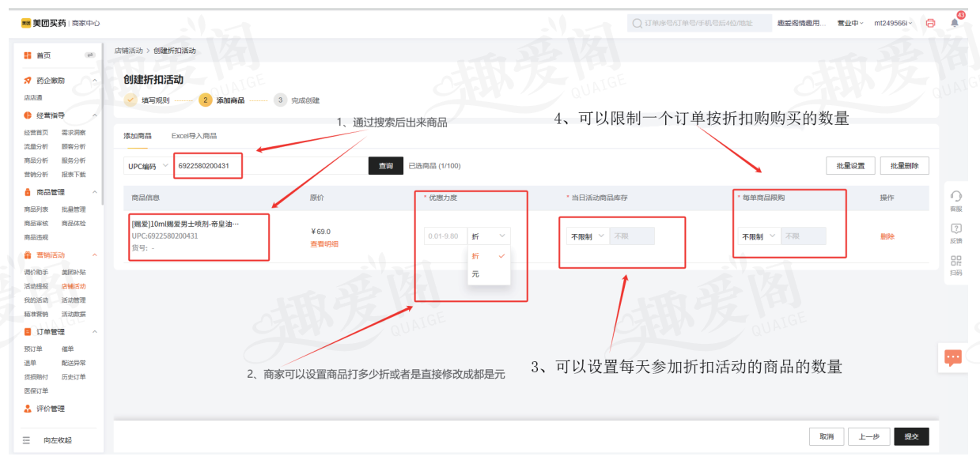Click the 查看明细 price detail link
This screenshot has width=980, height=464.
point(324,244)
